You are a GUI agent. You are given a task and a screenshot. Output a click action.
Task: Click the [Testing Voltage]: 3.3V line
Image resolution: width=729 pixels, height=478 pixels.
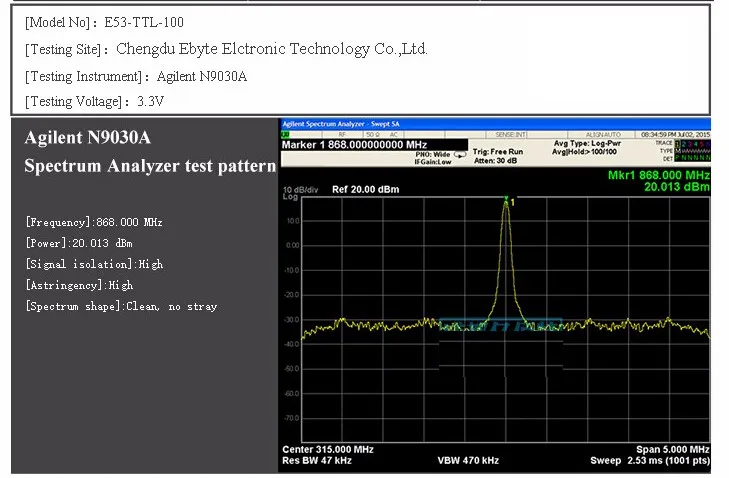point(94,101)
